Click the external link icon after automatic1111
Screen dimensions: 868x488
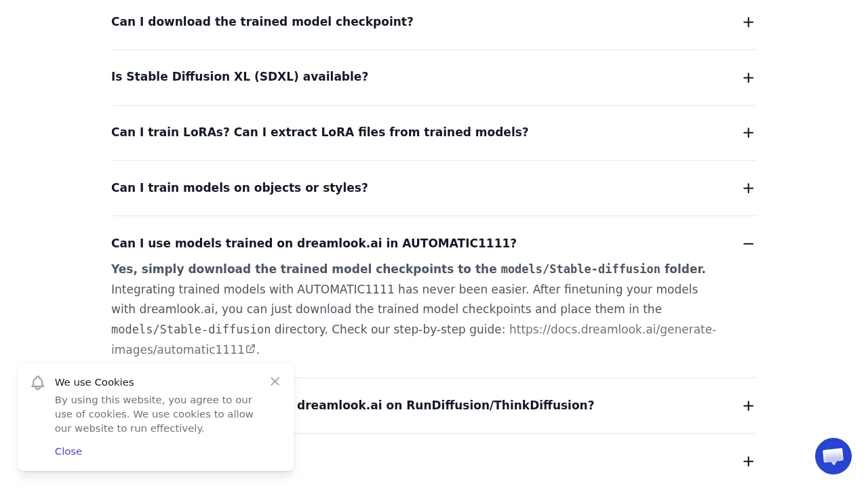250,348
